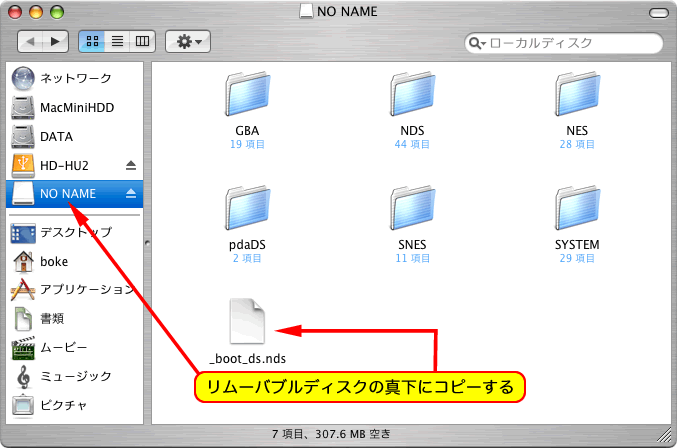Toggle the toolbar with the pill button
Screen dimensions: 677x448
click(659, 13)
